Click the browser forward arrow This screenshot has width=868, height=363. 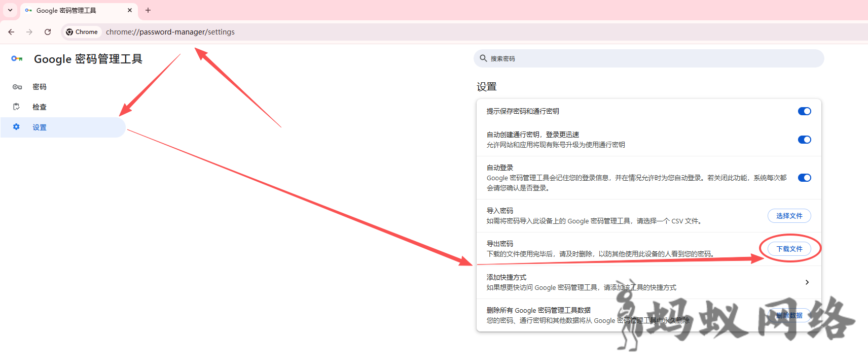click(x=29, y=32)
